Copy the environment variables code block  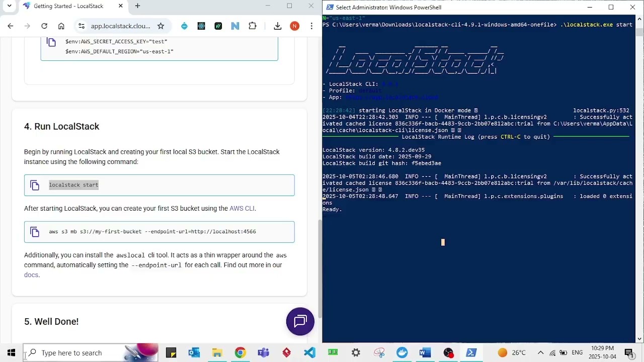(51, 42)
